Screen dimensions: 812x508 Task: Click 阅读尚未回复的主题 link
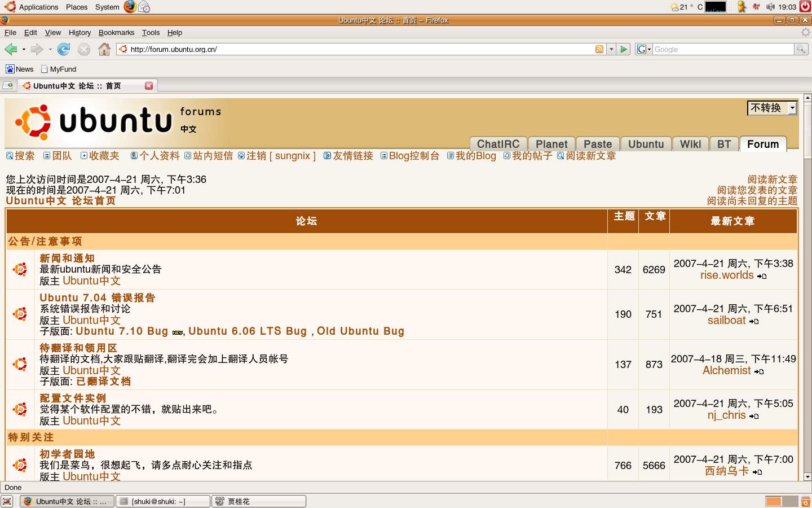click(x=752, y=201)
